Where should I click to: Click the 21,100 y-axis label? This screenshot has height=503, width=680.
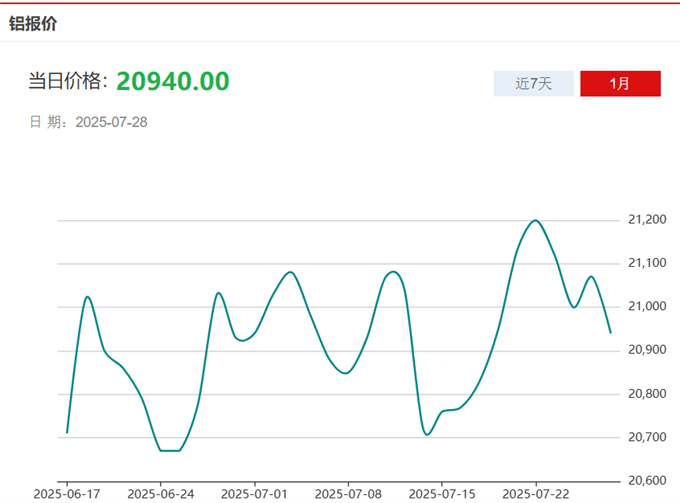click(x=646, y=263)
